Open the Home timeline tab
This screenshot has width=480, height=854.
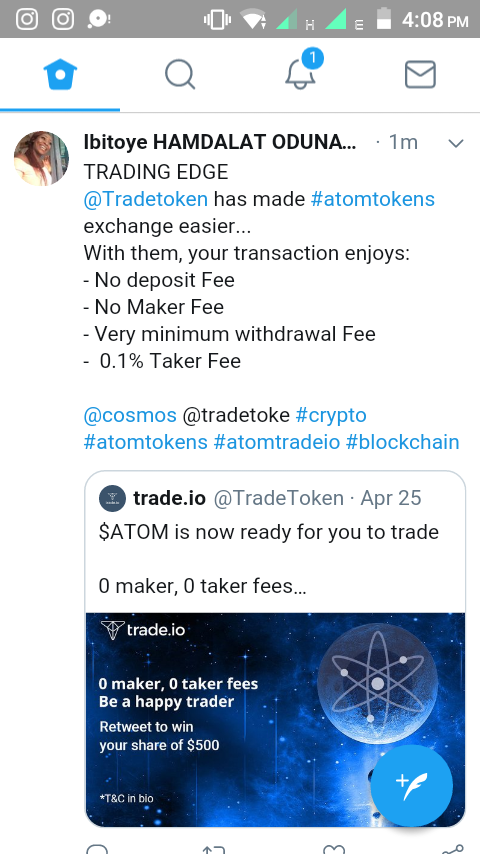coord(60,75)
